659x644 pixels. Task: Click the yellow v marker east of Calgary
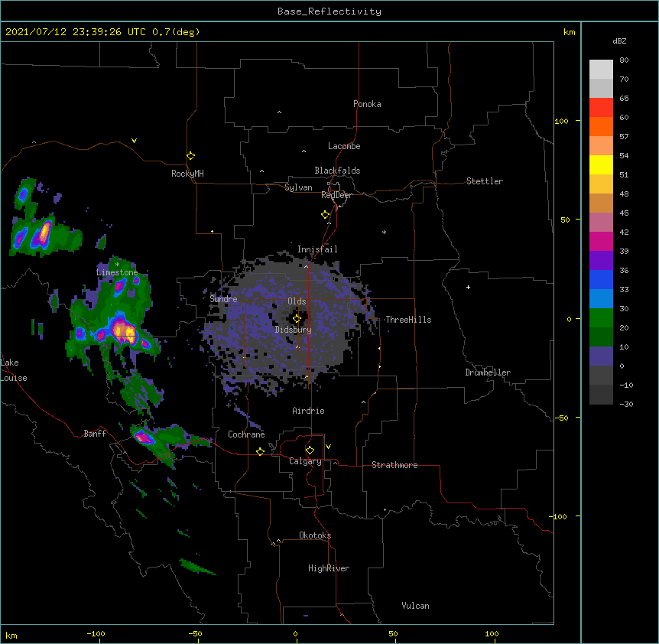pos(328,447)
